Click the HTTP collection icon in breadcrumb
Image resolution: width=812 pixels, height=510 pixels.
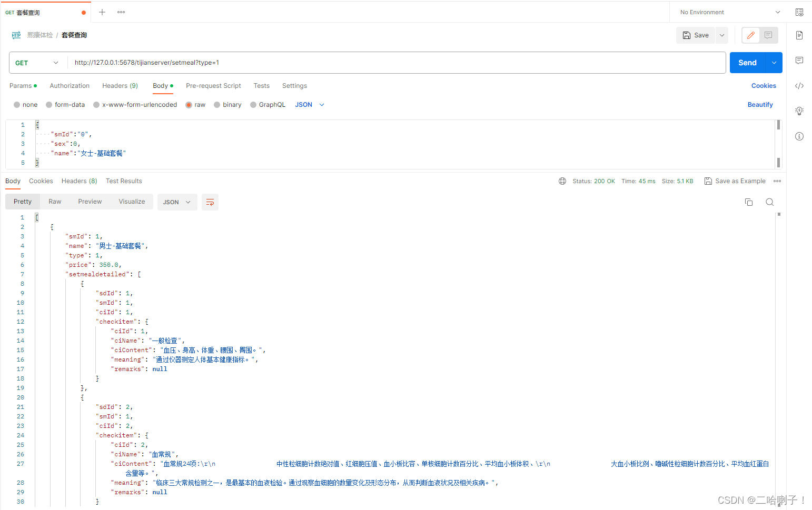(16, 35)
